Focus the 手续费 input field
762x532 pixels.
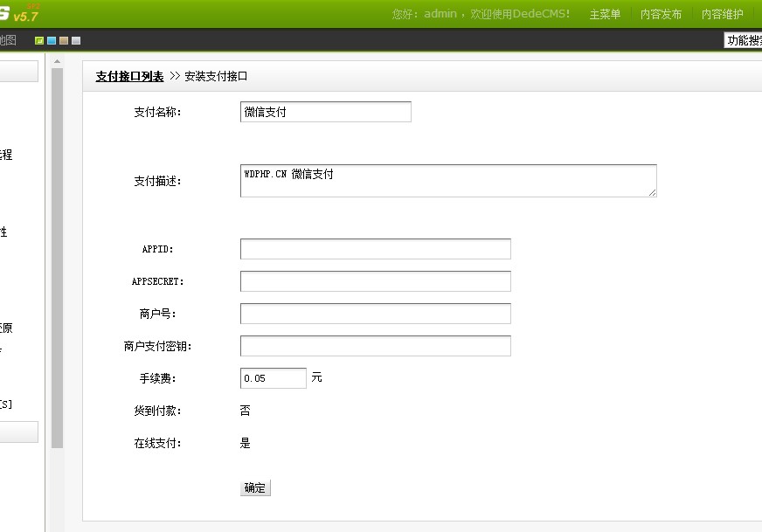[274, 378]
